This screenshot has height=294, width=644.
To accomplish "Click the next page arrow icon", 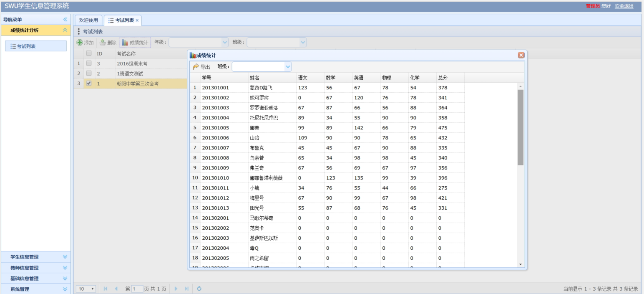I will pos(176,288).
